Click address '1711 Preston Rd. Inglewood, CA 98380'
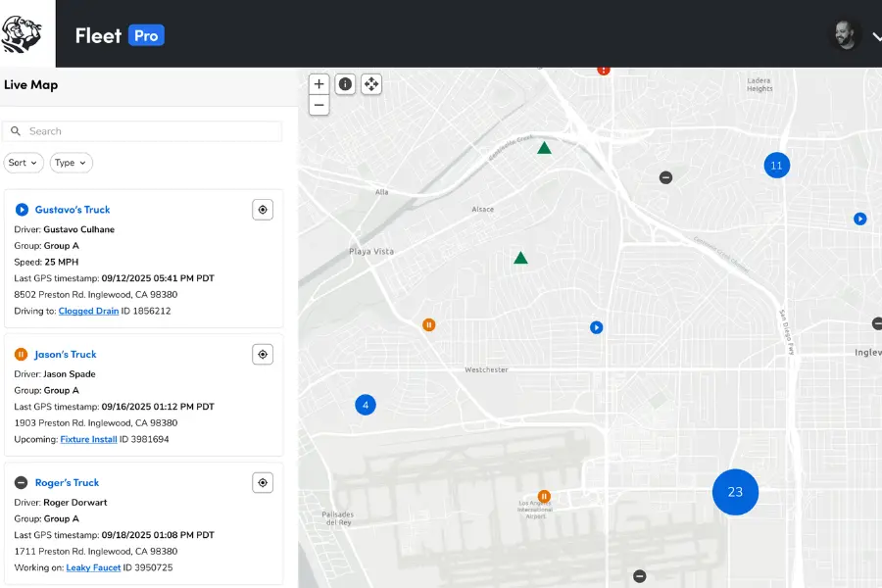Image resolution: width=882 pixels, height=588 pixels. [96, 552]
